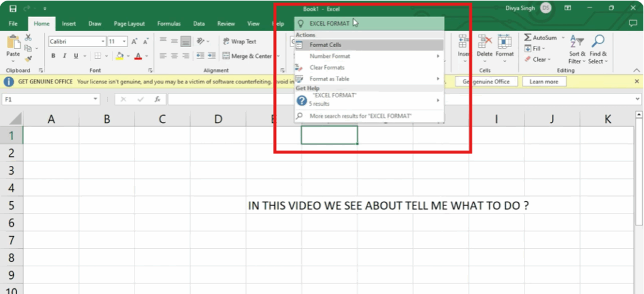Toggle Italic formatting

(65, 56)
